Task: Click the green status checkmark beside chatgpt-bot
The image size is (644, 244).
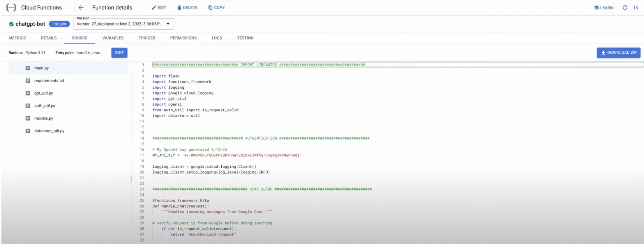Action: point(11,24)
